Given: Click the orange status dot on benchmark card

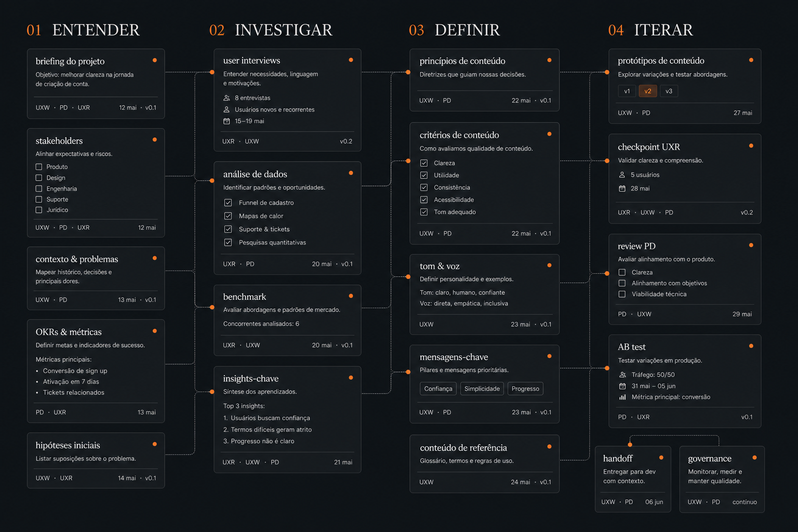Looking at the screenshot, I should (351, 296).
